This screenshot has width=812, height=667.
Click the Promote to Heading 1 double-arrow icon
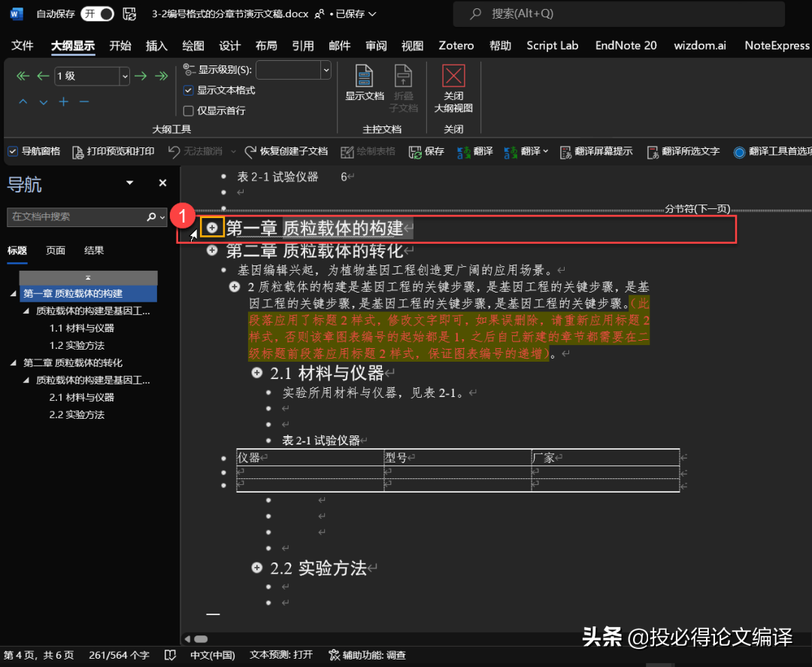(x=23, y=76)
